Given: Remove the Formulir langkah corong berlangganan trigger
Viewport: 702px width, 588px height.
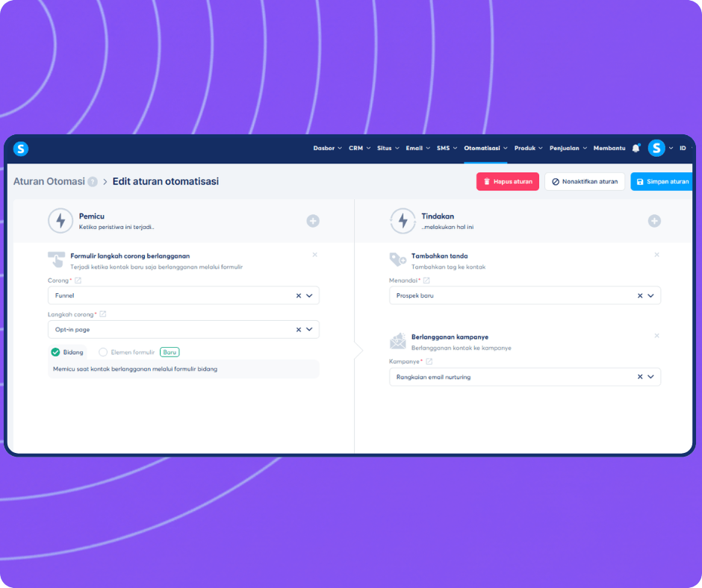Looking at the screenshot, I should tap(314, 254).
